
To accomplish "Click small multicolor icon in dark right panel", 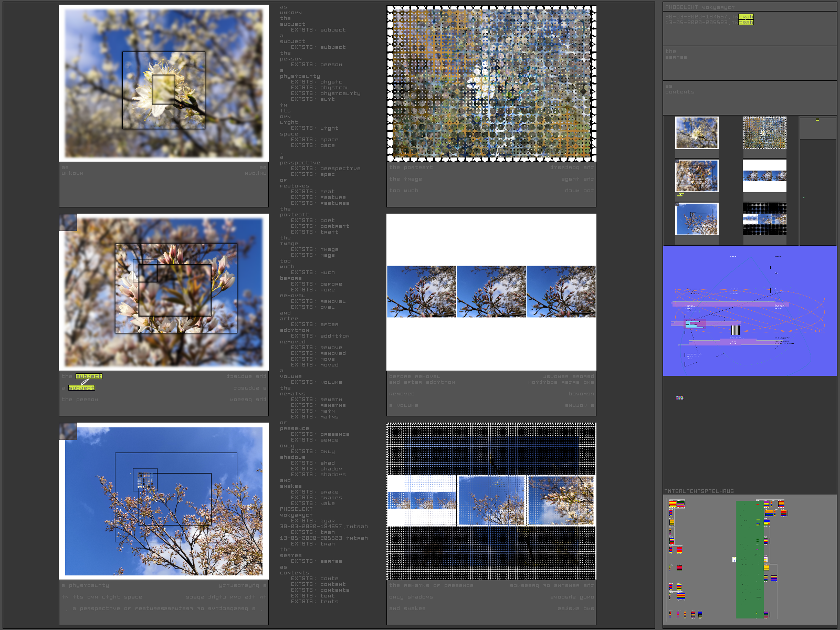I will pyautogui.click(x=680, y=397).
